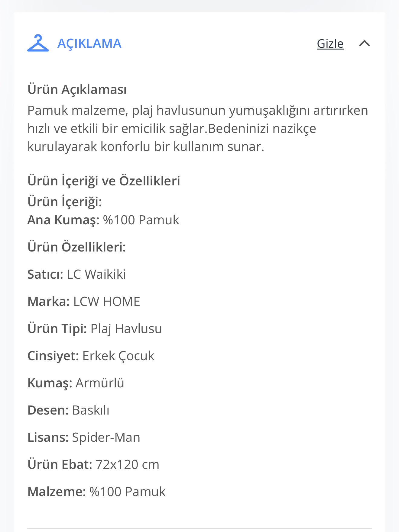Click the Ana Kumaş %100 Pamuk line
Screen dimensions: 399x532
point(103,220)
